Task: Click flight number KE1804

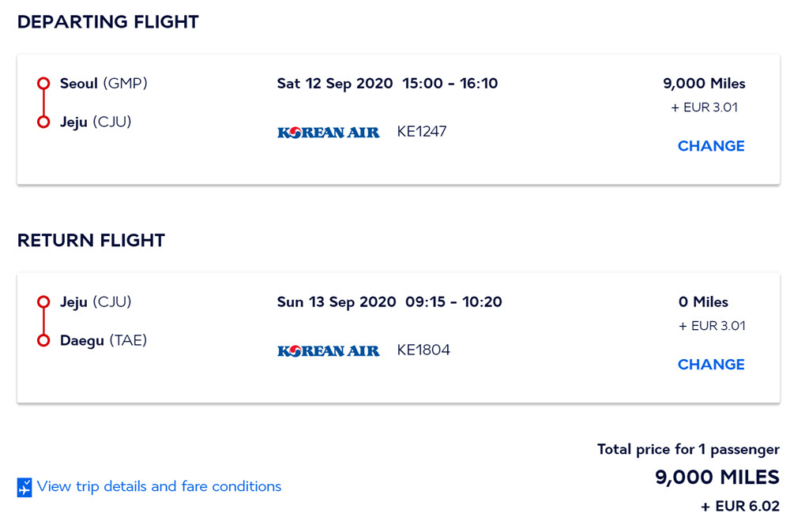Action: tap(423, 350)
